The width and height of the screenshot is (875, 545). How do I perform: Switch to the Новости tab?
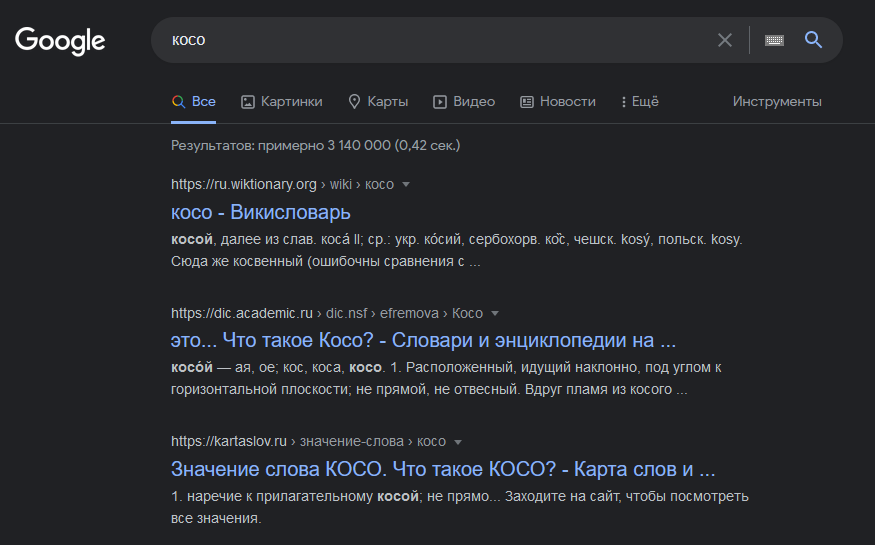pos(558,102)
